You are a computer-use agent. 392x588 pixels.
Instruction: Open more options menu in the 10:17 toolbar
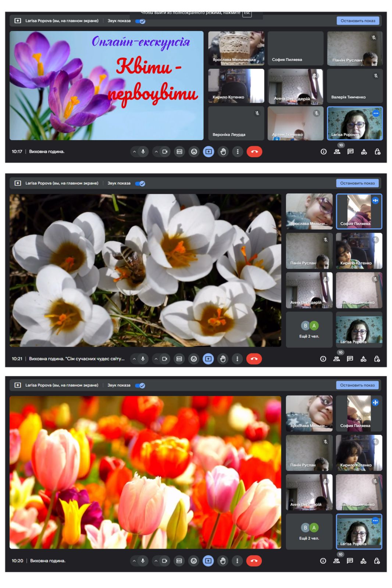click(238, 151)
